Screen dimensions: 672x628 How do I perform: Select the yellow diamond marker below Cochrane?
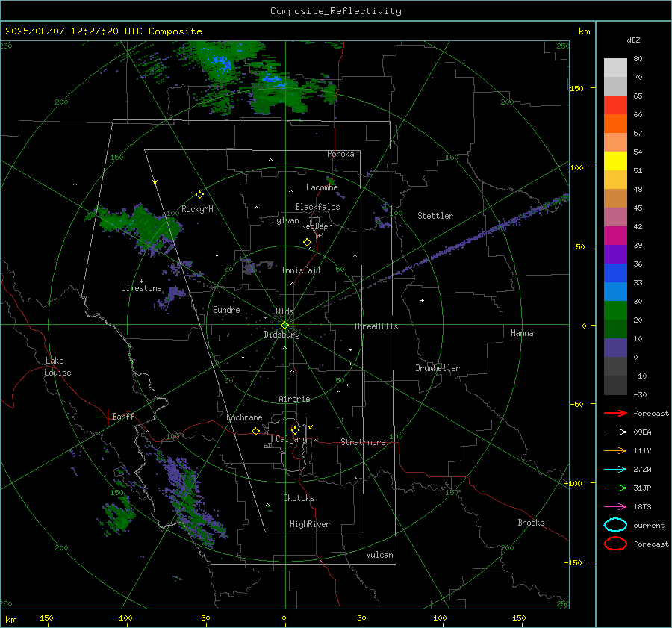click(255, 431)
